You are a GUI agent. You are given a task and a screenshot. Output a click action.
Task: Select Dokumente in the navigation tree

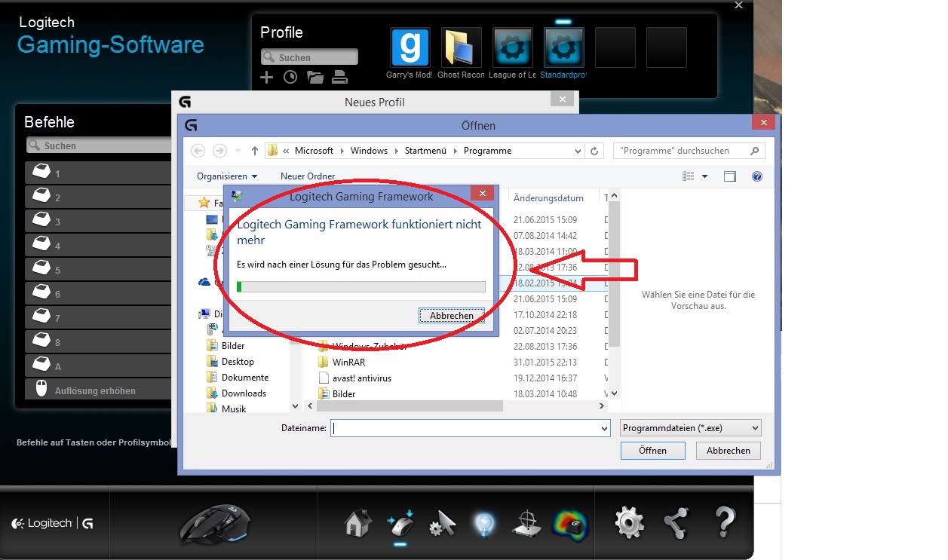click(x=245, y=378)
